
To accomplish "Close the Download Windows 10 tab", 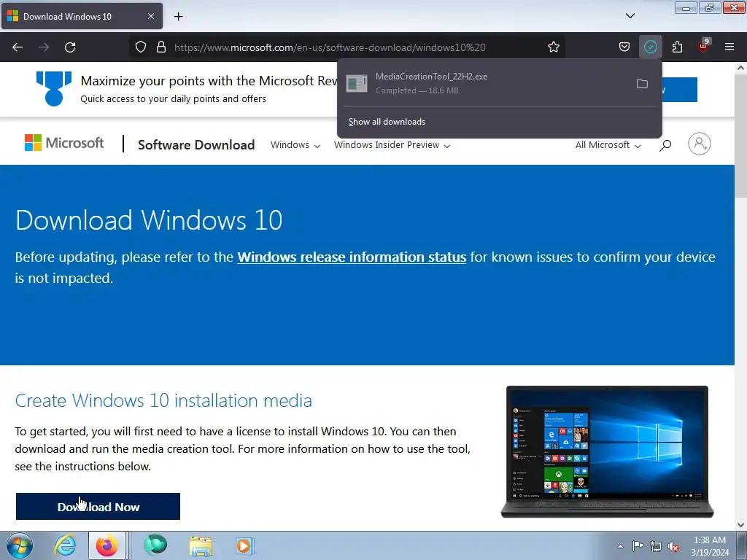I will [x=150, y=16].
